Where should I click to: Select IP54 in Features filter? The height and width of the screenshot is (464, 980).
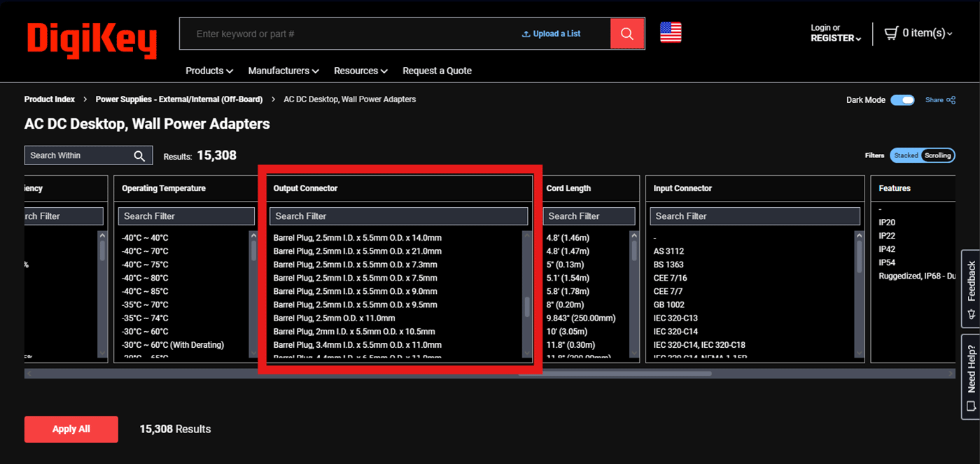point(887,262)
